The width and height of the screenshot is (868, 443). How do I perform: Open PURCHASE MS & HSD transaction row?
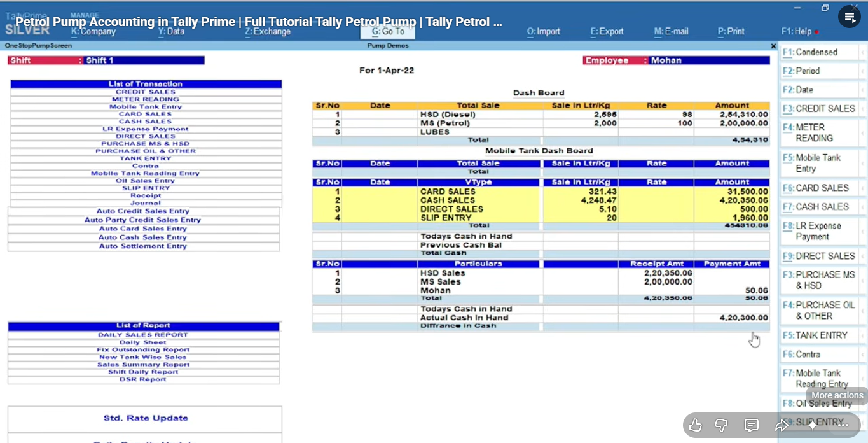coord(146,144)
